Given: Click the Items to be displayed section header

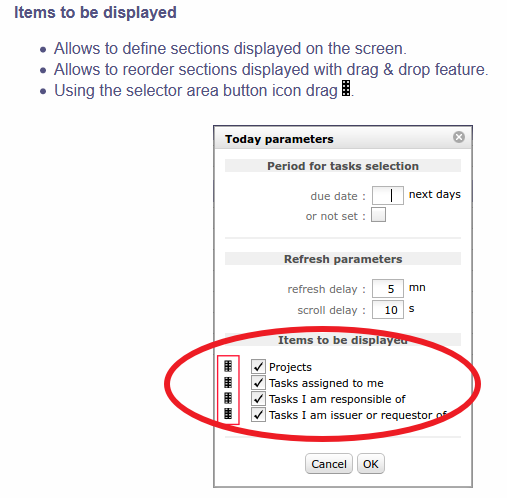Looking at the screenshot, I should pos(343,340).
